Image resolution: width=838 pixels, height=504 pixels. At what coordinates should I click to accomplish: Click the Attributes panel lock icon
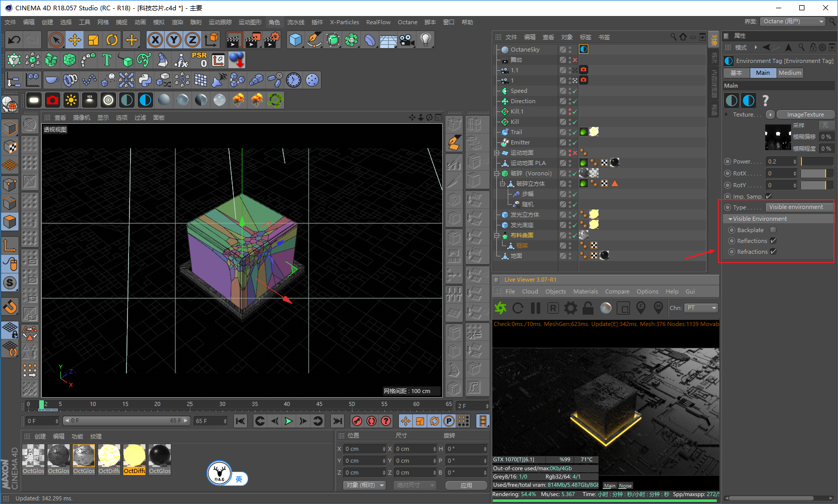(813, 47)
